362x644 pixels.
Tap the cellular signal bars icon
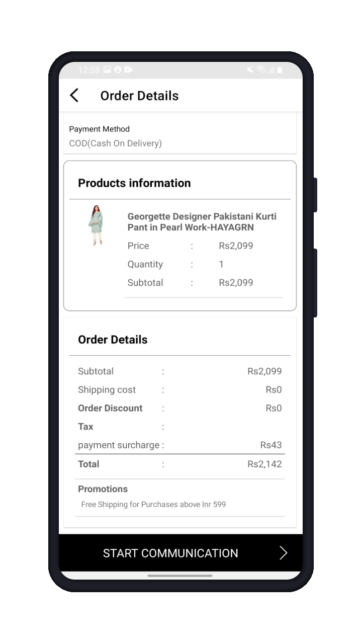(x=271, y=70)
